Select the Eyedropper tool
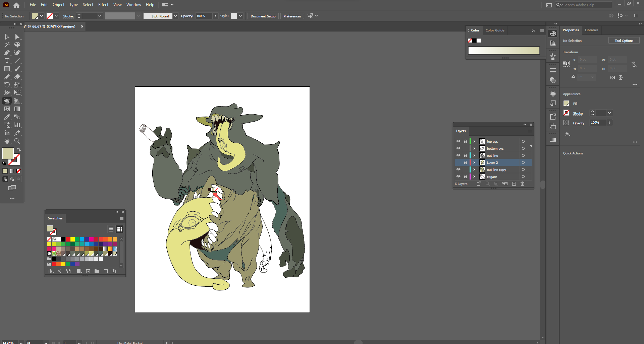 click(7, 117)
